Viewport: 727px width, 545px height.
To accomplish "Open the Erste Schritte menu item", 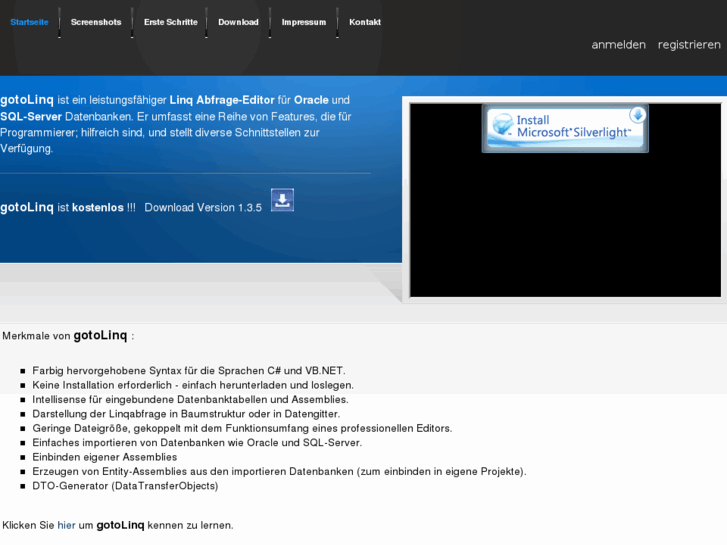I will [x=171, y=22].
